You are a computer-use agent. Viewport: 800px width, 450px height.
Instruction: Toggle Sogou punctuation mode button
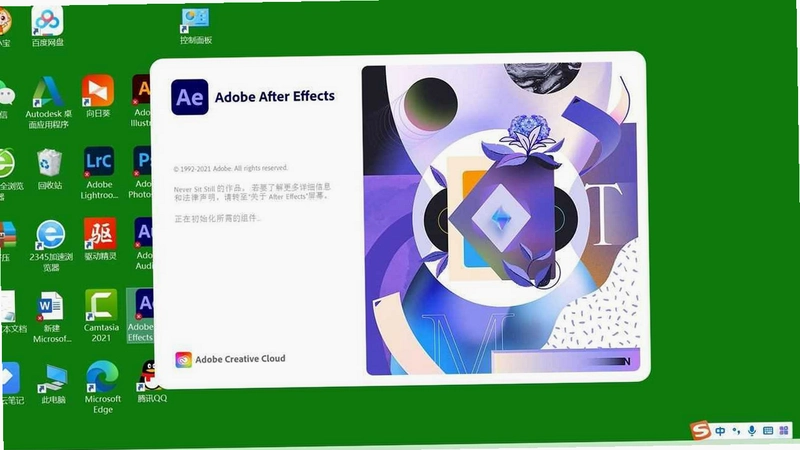pos(736,431)
